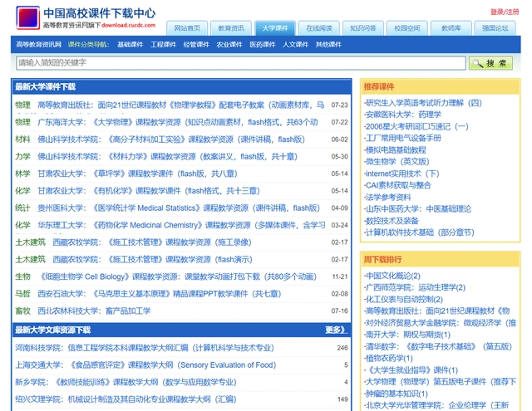Viewport: 532px width, 411px height.
Task: Open the 教育资讯 tab
Action: (231, 28)
